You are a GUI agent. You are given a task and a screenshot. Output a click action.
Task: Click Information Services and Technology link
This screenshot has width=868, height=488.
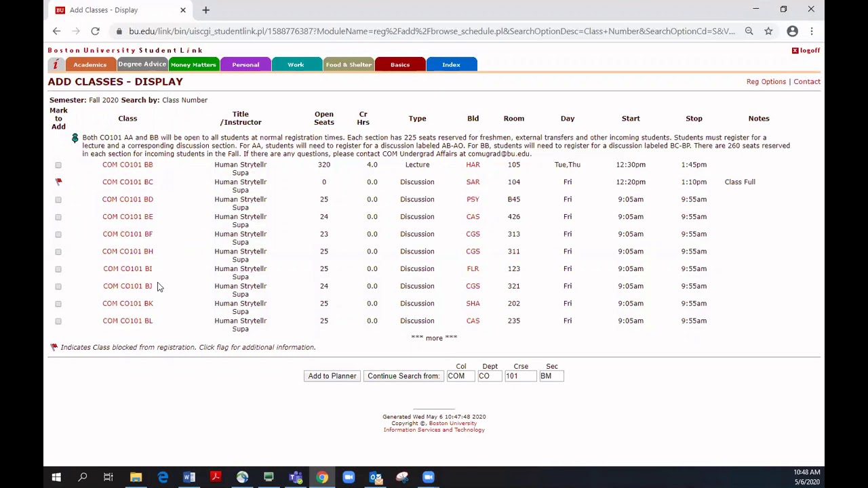tap(434, 430)
